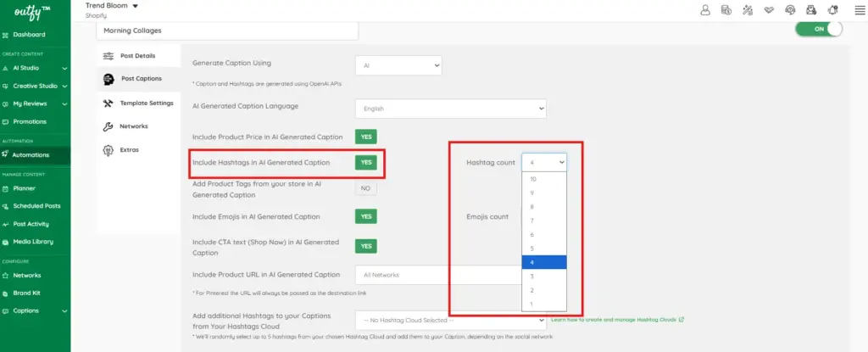Open the user profile icon
The height and width of the screenshot is (352, 868).
coord(705,9)
